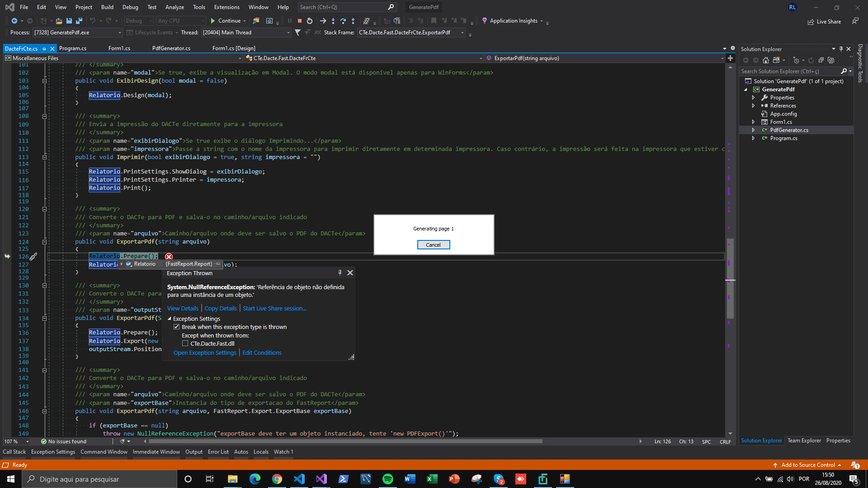Viewport: 868px width, 488px height.
Task: Open Exception Settings from the popup
Action: (x=205, y=352)
